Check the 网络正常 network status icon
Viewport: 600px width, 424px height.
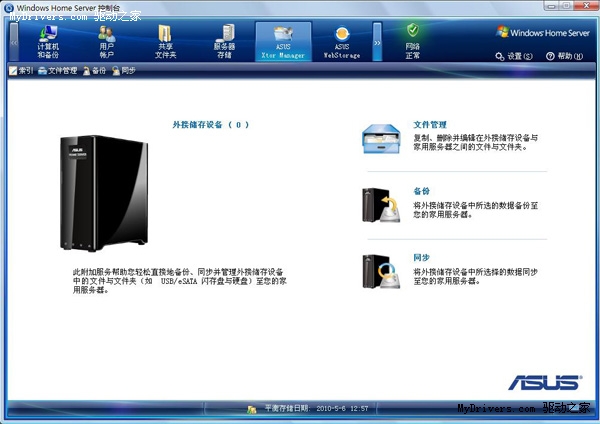(412, 42)
